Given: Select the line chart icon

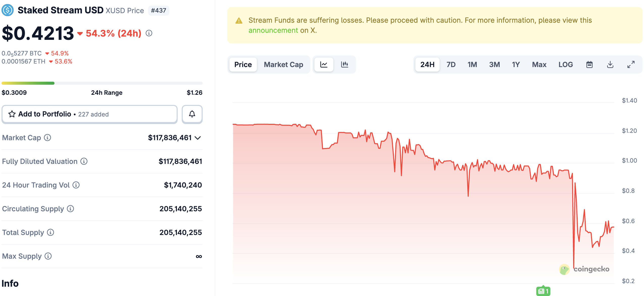Looking at the screenshot, I should click(x=324, y=65).
